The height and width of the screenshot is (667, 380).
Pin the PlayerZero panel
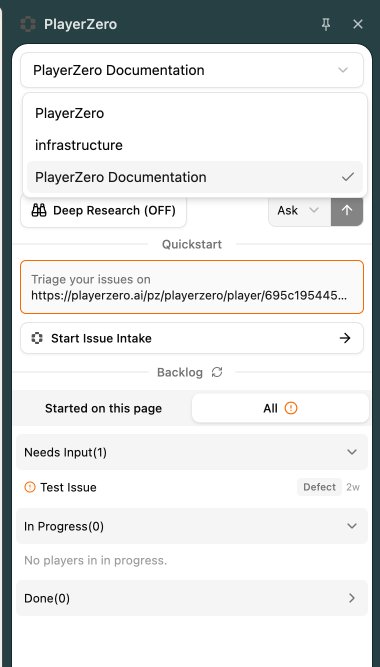pyautogui.click(x=326, y=25)
